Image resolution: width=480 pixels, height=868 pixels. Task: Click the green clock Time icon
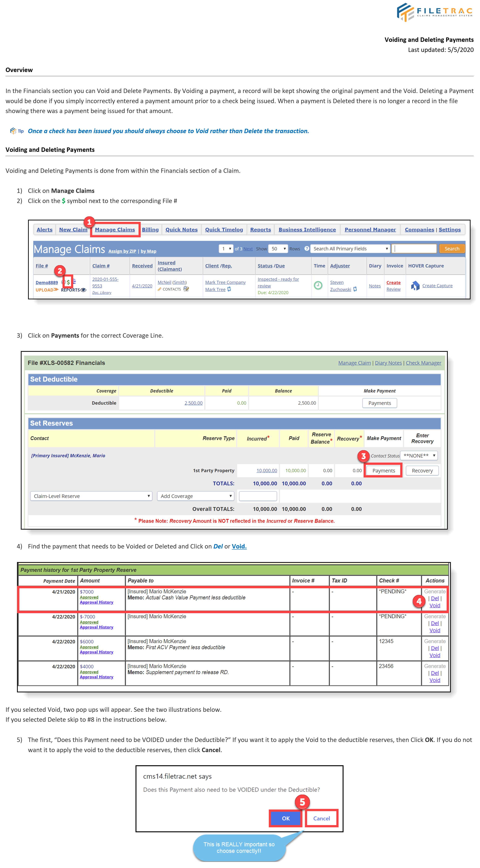click(x=318, y=285)
